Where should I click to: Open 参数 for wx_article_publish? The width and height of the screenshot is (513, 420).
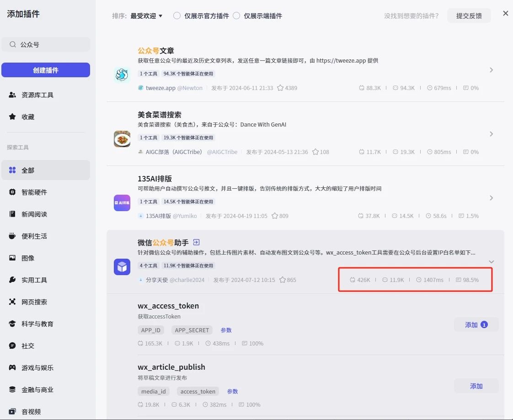233,391
